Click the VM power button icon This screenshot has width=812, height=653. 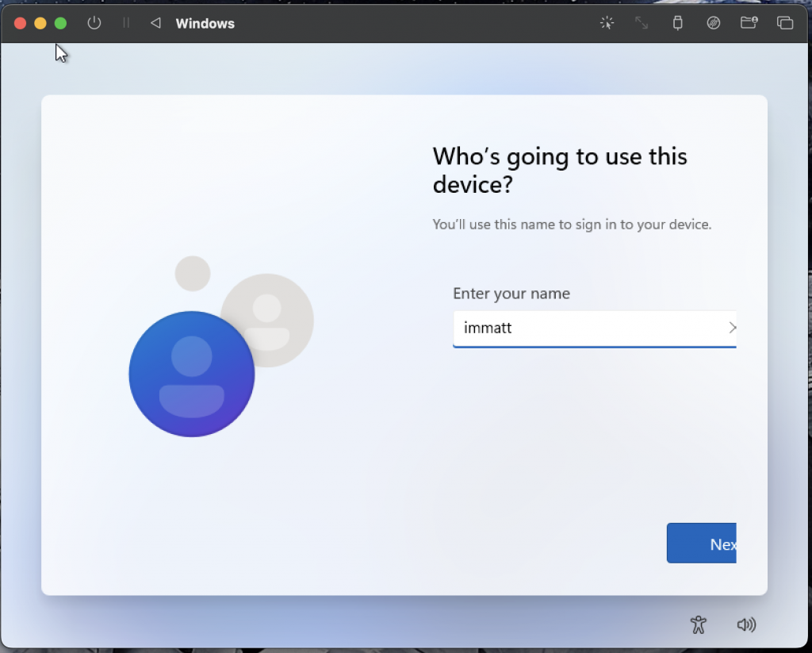[x=94, y=23]
